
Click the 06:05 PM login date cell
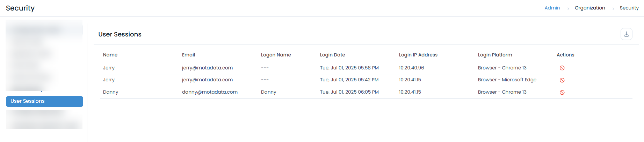pos(349,92)
